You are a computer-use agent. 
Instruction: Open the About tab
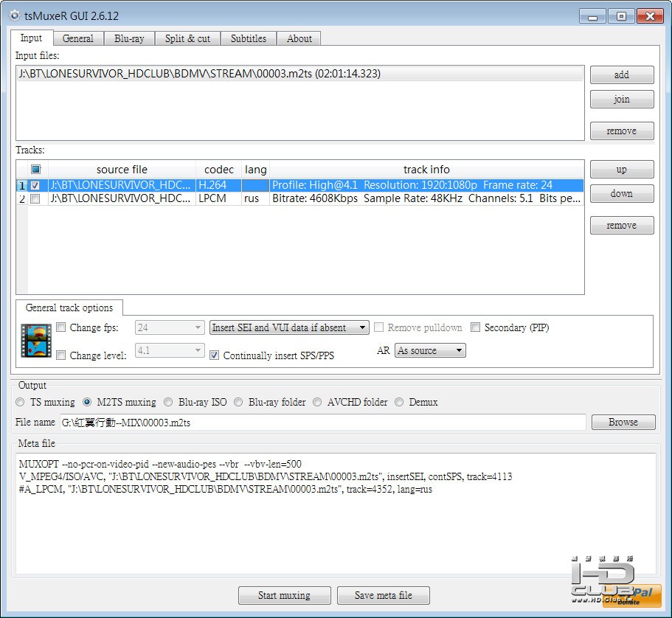[x=299, y=38]
